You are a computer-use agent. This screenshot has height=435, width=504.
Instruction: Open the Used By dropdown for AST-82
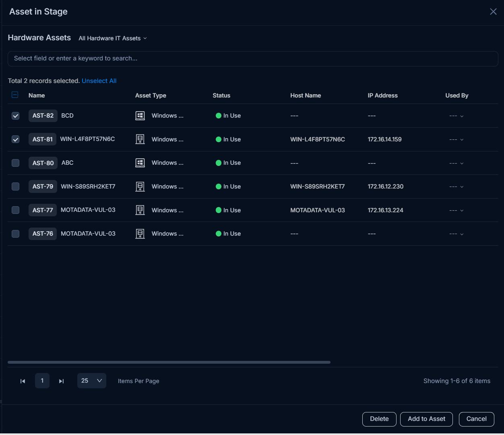click(456, 116)
